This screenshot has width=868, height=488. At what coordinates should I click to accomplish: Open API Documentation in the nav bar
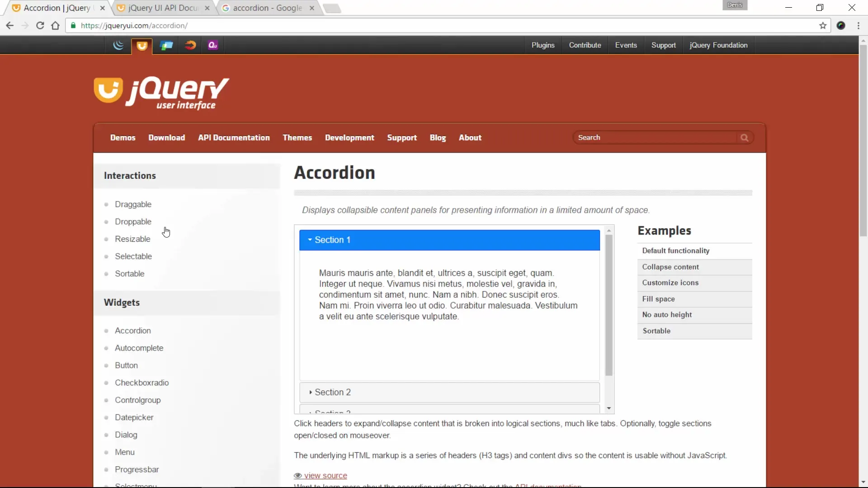234,138
